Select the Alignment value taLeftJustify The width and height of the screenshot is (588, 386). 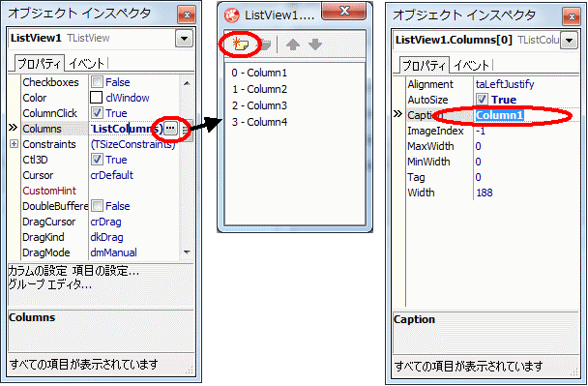(505, 84)
